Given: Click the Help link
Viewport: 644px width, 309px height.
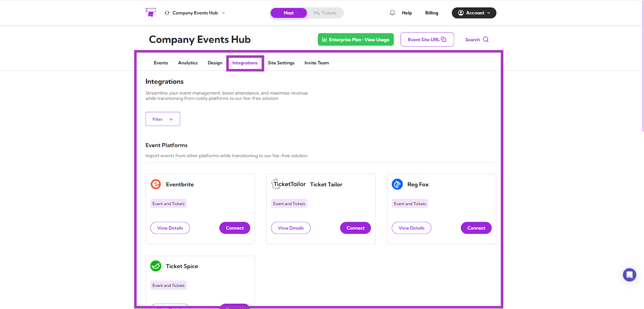Looking at the screenshot, I should (407, 13).
